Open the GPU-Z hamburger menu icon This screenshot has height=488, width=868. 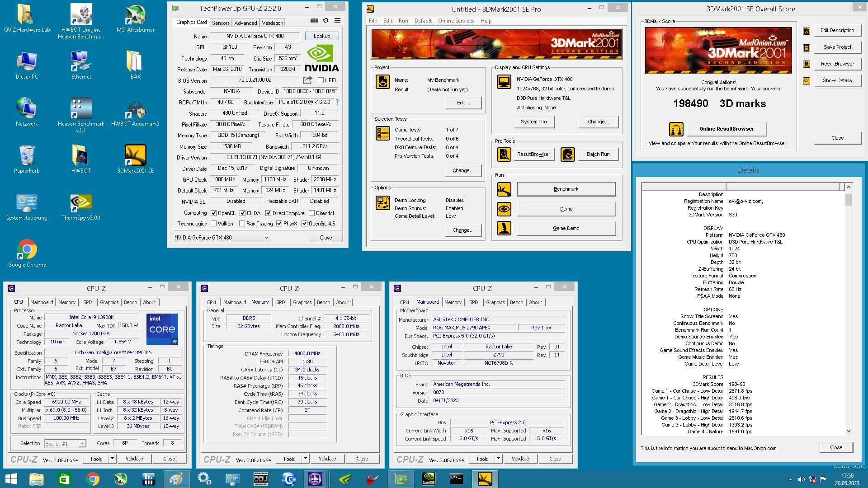coord(337,21)
